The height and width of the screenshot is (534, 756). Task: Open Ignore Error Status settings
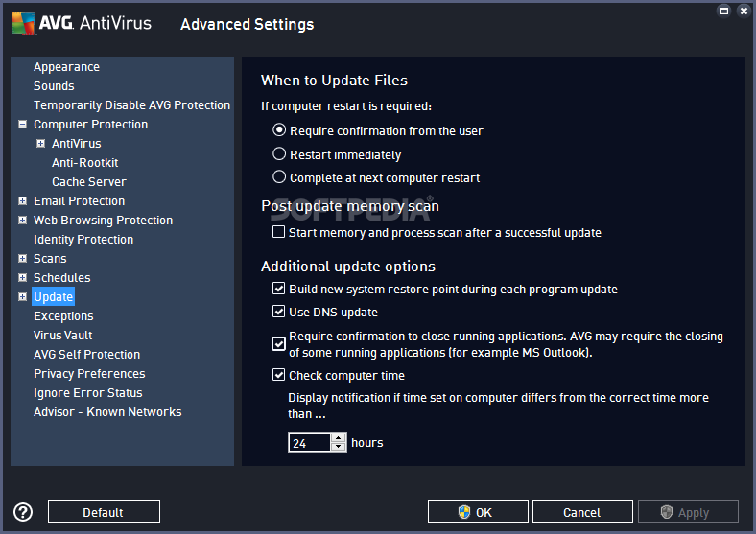click(x=87, y=393)
